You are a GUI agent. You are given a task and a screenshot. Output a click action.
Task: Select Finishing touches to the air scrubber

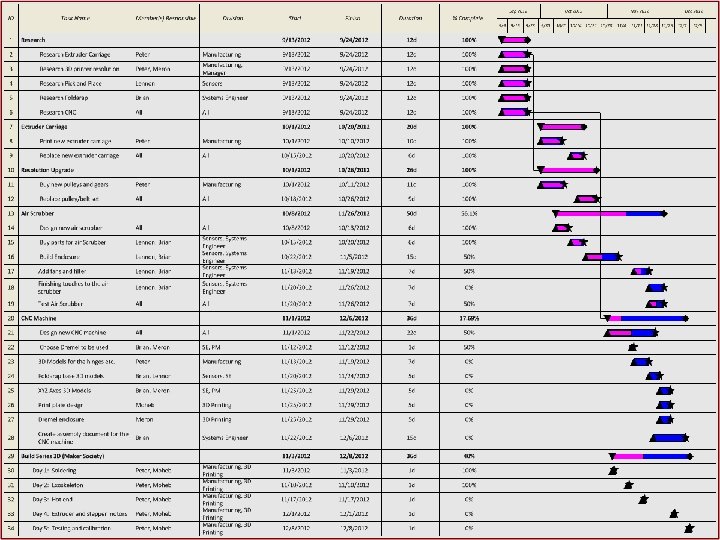click(x=73, y=287)
